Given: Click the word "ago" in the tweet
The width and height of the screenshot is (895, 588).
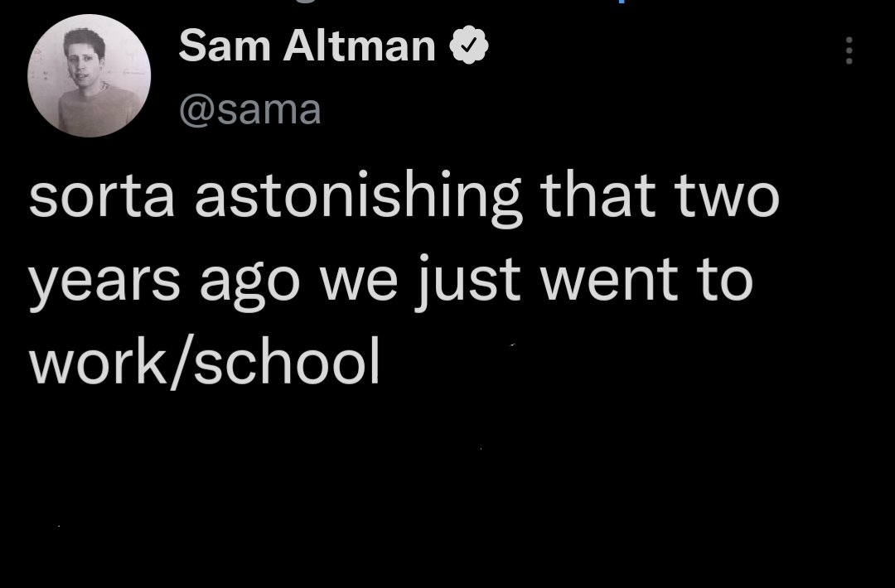Looking at the screenshot, I should (x=249, y=284).
